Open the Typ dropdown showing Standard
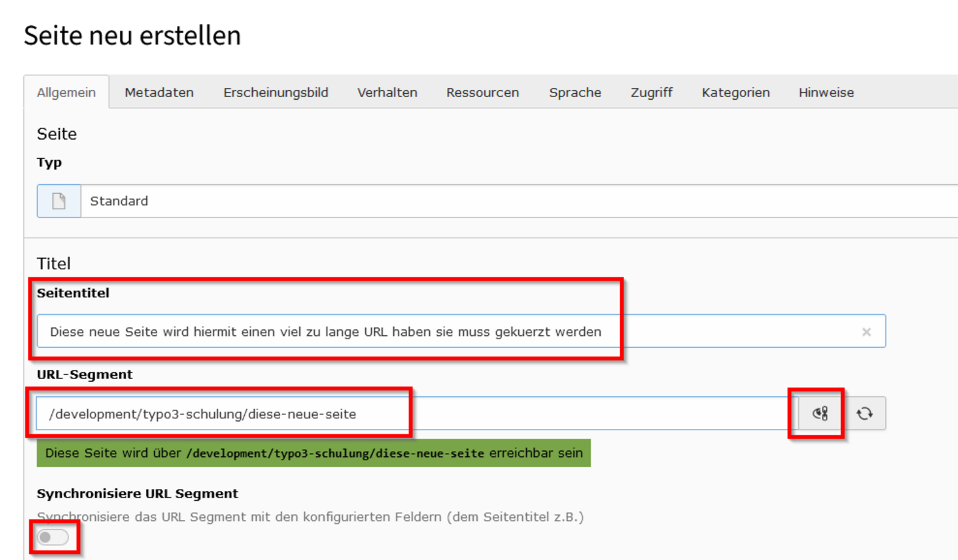The image size is (958, 560). click(x=519, y=201)
